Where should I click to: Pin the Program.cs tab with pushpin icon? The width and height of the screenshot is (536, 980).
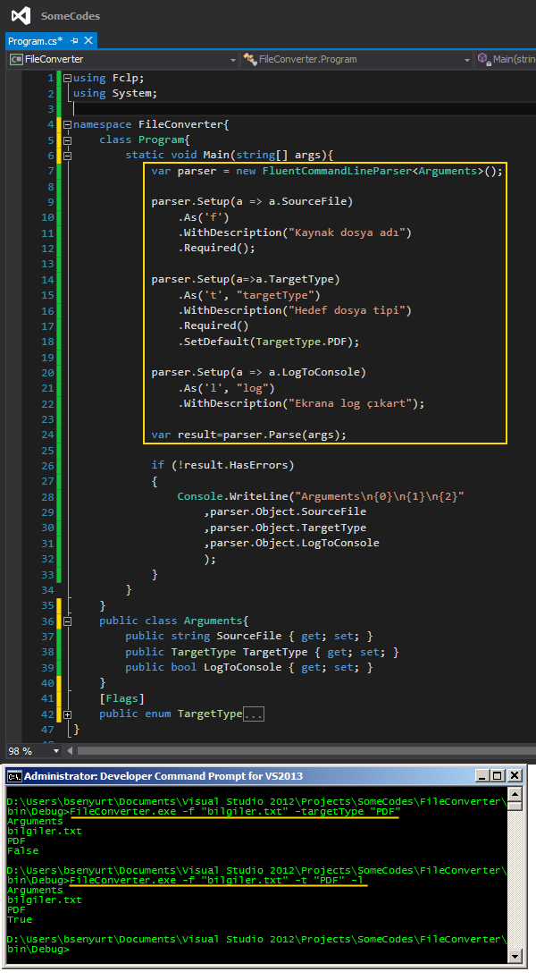75,40
